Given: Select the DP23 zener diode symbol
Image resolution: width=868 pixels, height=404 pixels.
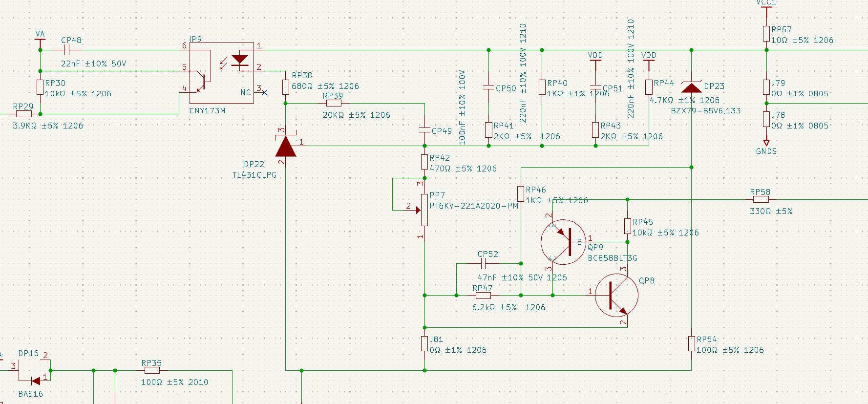Looking at the screenshot, I should (691, 87).
